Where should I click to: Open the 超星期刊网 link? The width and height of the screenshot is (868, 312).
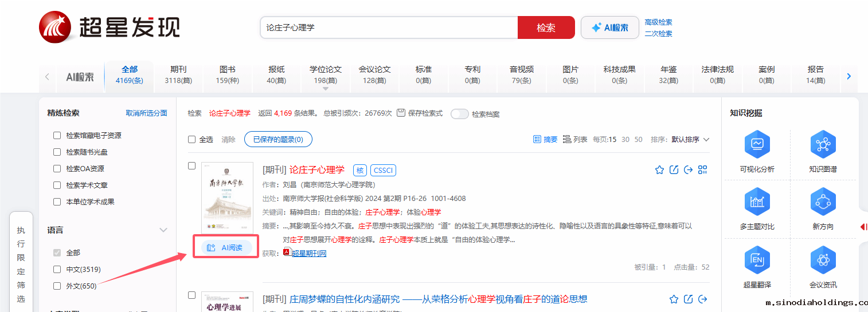(x=309, y=254)
